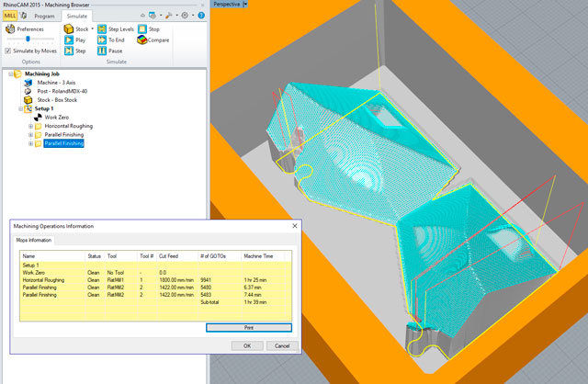Collapse the Setup 1 tree node
Viewport: 588px width, 384px height.
pos(20,108)
